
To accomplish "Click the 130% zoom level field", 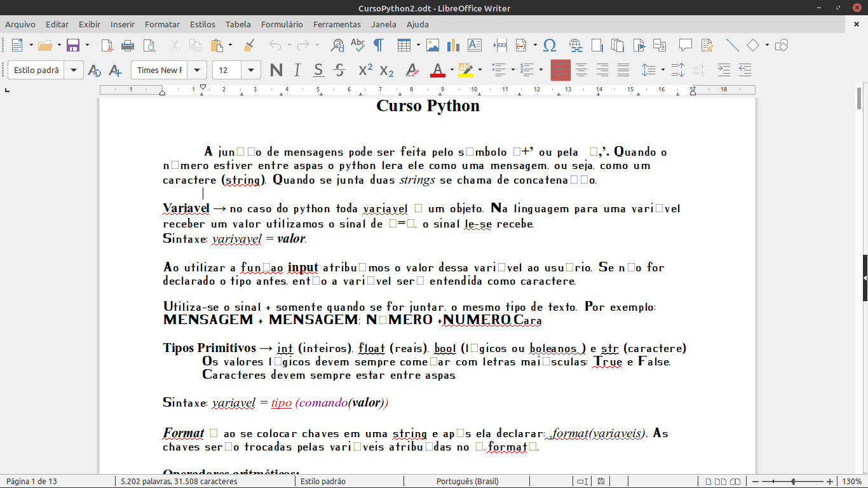I will 852,482.
